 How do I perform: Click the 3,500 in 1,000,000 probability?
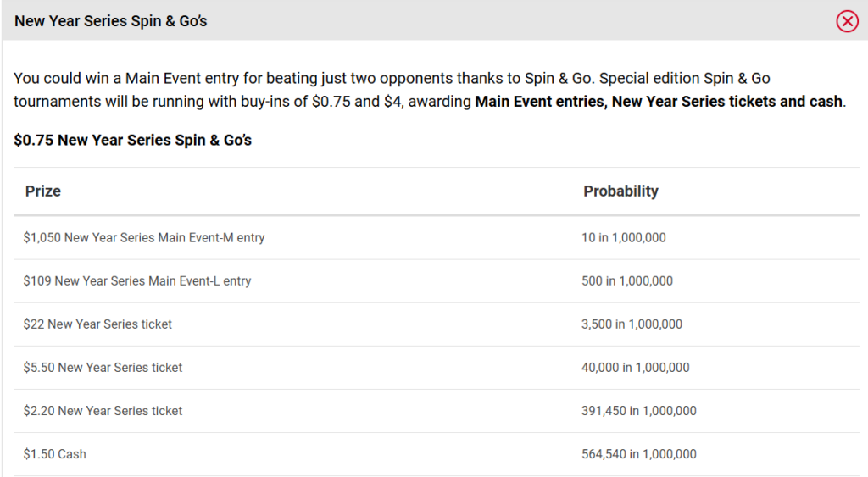632,324
